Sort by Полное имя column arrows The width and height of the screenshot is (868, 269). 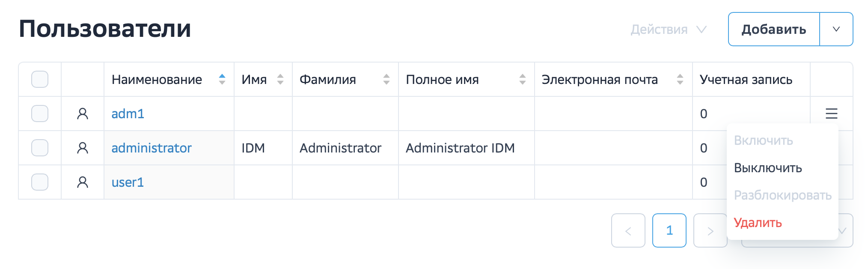click(522, 79)
